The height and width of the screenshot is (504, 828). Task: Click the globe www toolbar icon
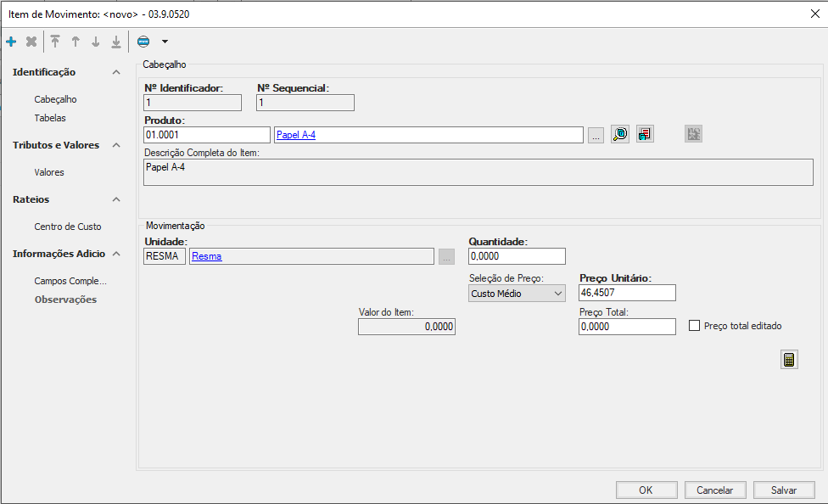coord(143,42)
